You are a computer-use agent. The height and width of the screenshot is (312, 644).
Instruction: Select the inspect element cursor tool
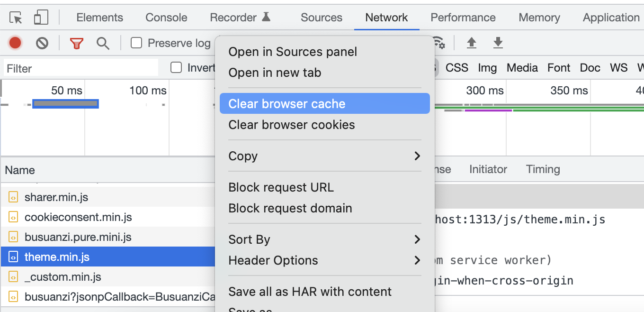pos(15,17)
